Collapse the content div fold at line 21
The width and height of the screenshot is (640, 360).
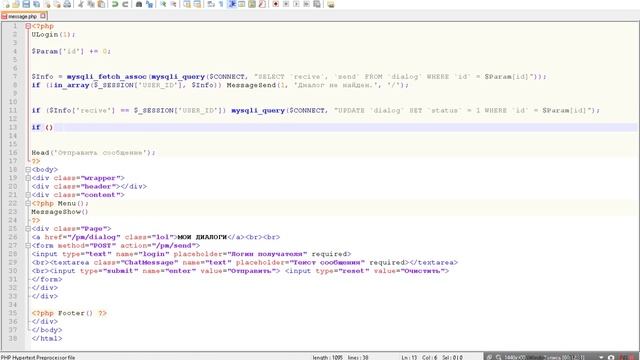coord(28,195)
